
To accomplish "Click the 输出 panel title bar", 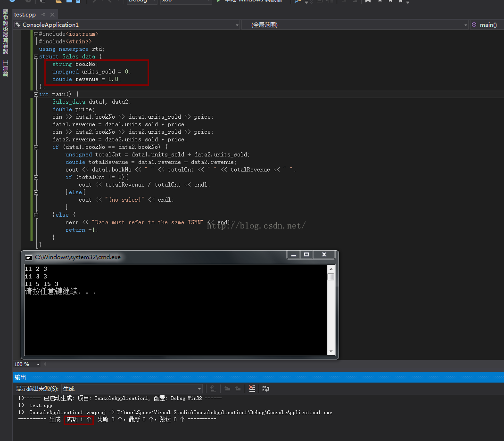I will click(258, 377).
